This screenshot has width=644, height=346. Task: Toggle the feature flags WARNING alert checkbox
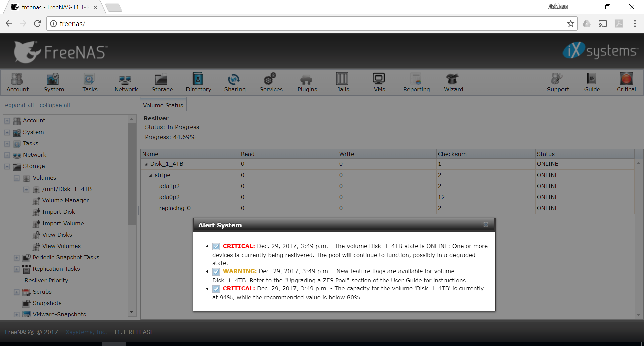click(216, 272)
